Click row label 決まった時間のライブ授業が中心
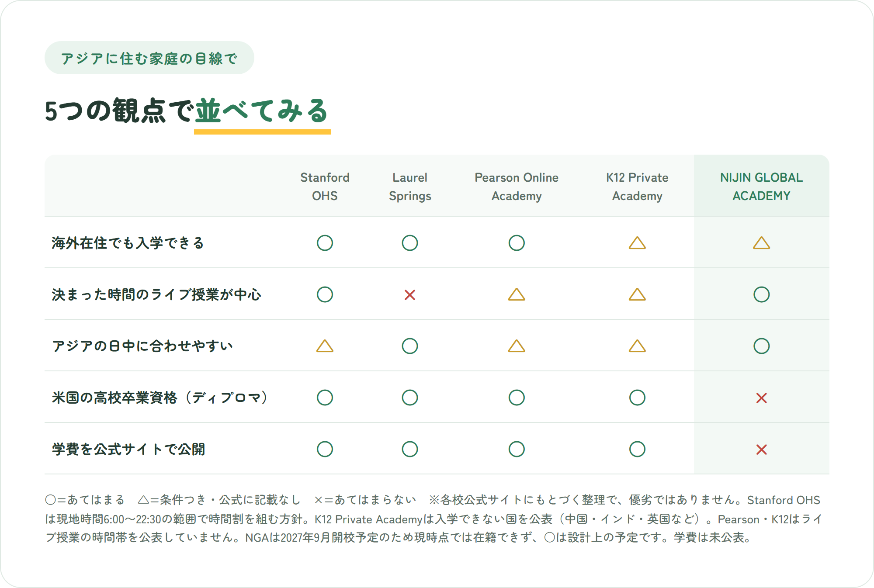The width and height of the screenshot is (874, 588). coord(156,294)
